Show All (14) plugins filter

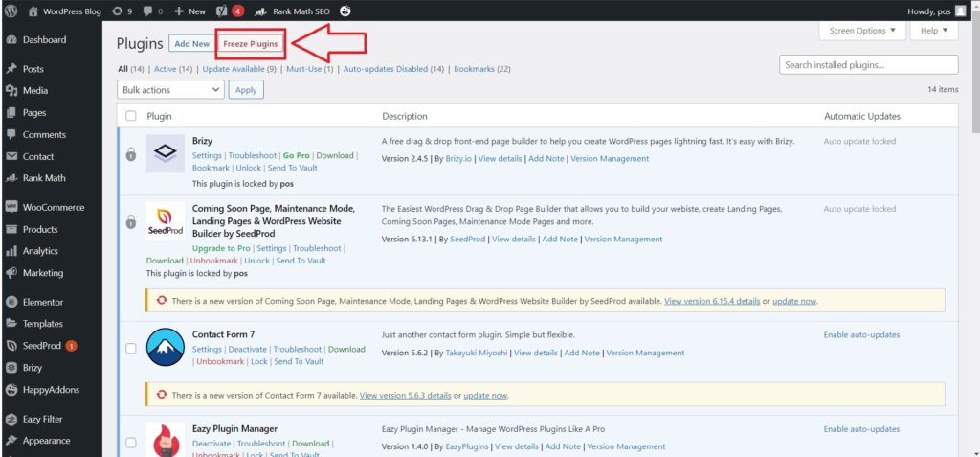coord(130,69)
